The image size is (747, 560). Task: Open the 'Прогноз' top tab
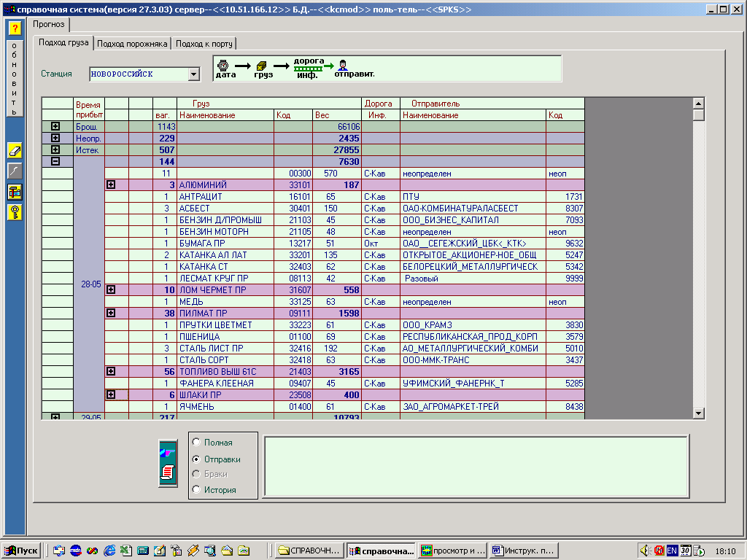tap(49, 24)
